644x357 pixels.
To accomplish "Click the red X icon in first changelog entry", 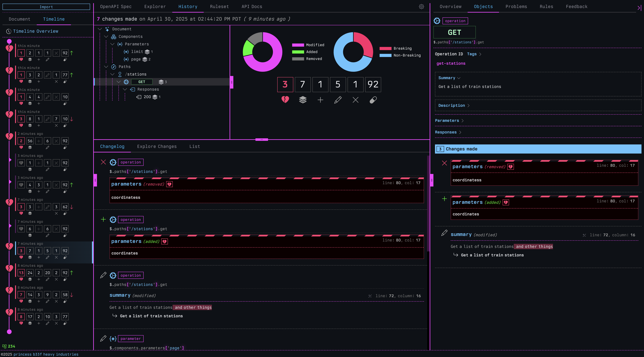I will click(x=103, y=162).
